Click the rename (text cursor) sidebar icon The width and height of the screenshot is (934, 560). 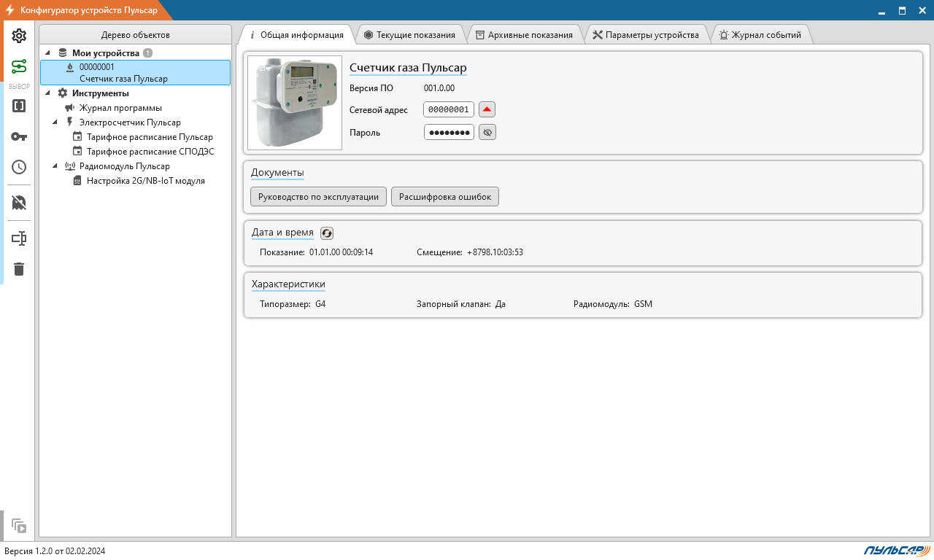click(19, 238)
